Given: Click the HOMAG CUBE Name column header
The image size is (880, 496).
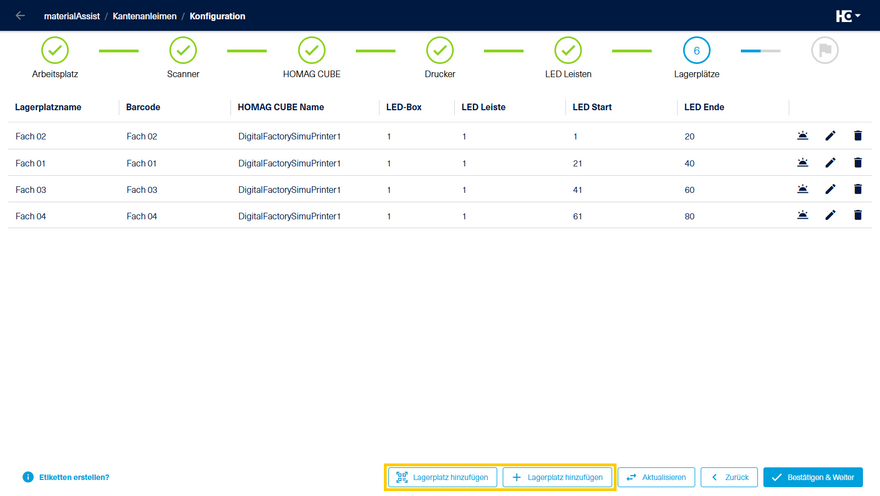Looking at the screenshot, I should pyautogui.click(x=281, y=107).
